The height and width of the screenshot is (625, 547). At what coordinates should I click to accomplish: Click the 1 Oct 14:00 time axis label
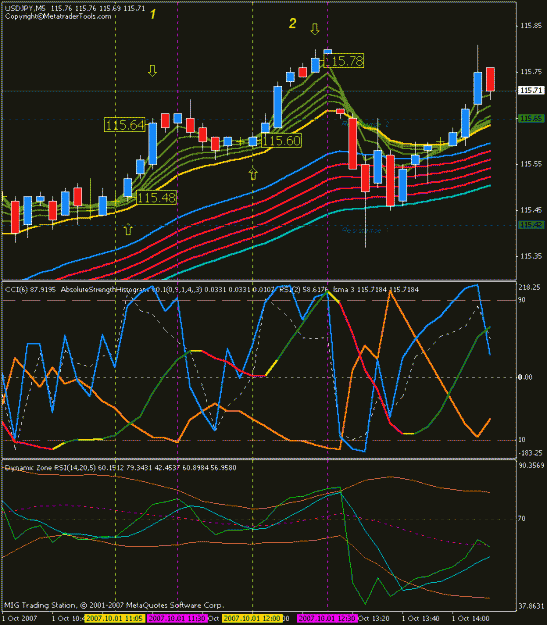click(470, 619)
